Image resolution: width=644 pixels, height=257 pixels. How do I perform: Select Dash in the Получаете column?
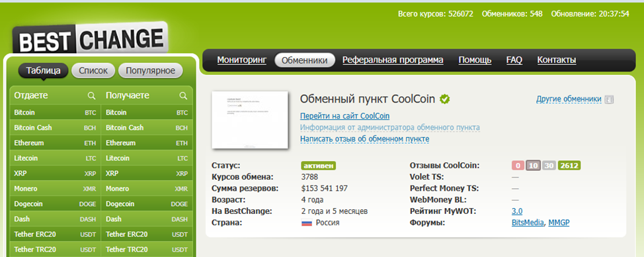tap(147, 219)
